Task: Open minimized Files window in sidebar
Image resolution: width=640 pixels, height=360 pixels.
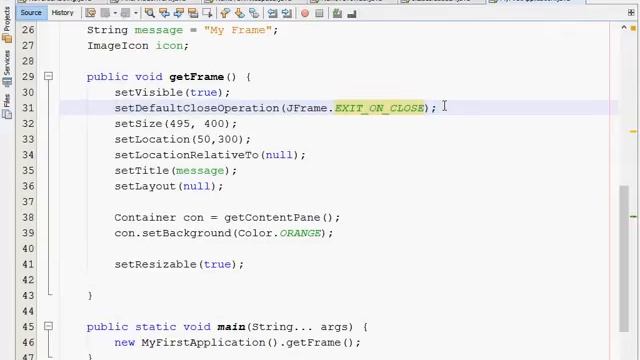Action: click(x=7, y=106)
